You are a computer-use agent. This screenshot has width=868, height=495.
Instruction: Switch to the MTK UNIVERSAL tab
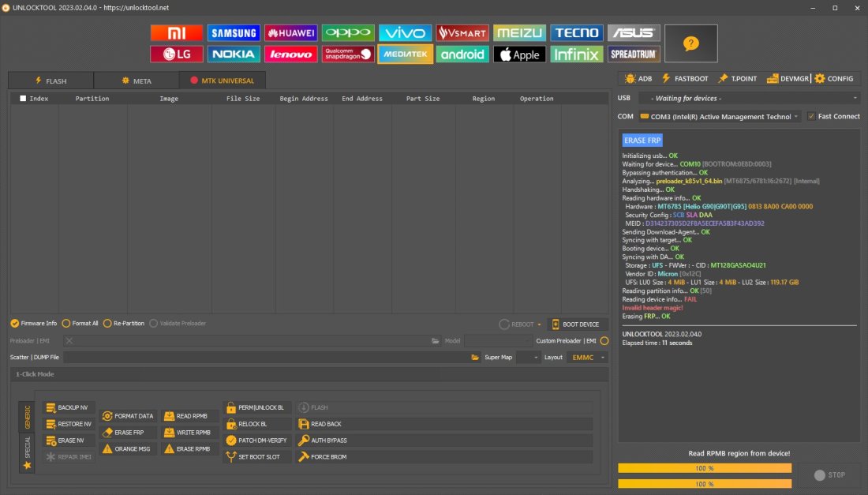pos(223,81)
